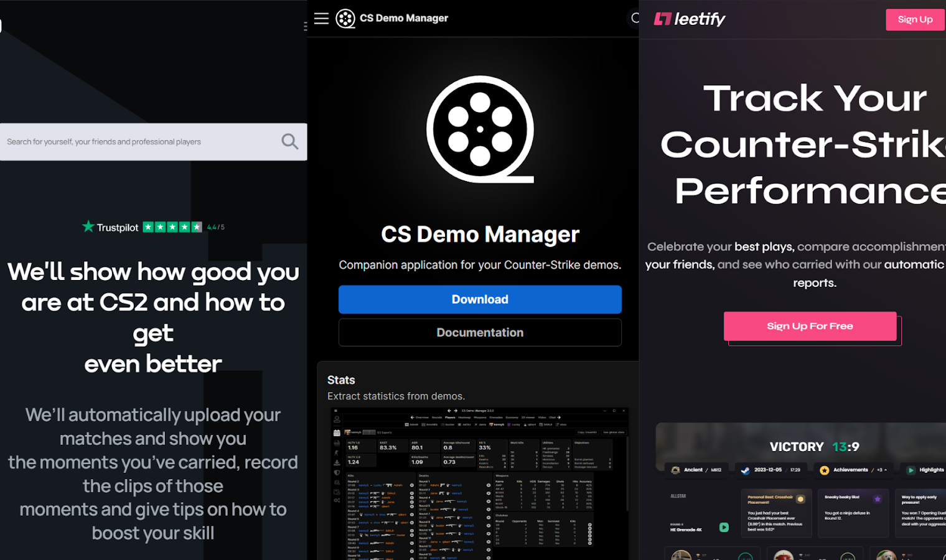Click the Sign Up For Free button
This screenshot has height=560, width=946.
point(810,326)
